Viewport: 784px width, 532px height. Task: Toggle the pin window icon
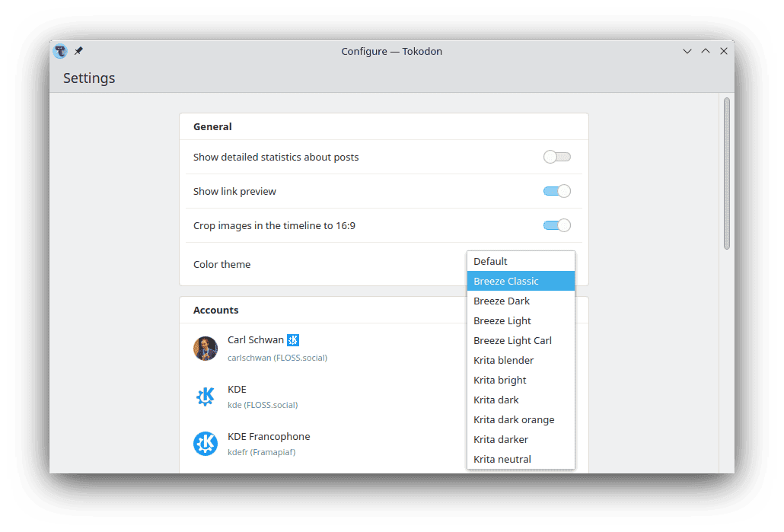[78, 51]
